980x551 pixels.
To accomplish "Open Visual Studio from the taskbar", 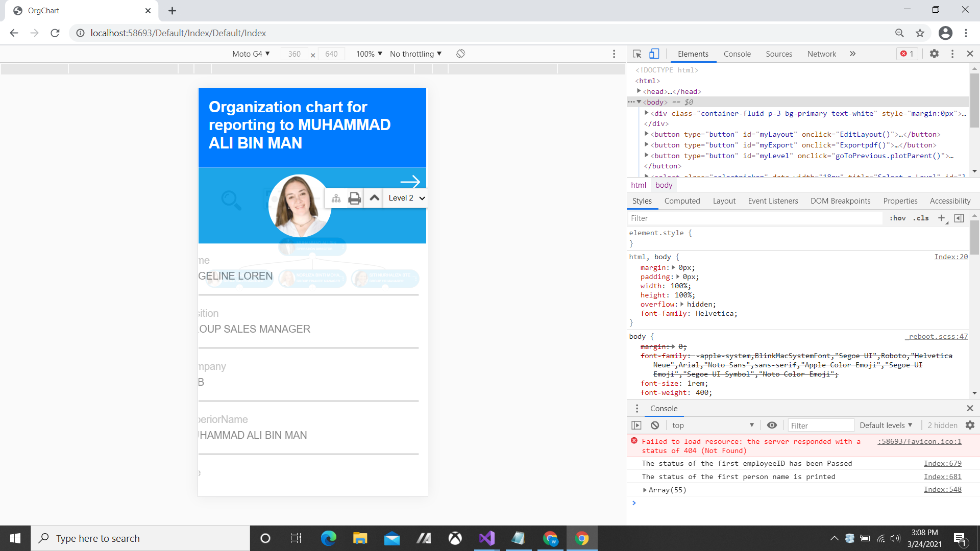I will (486, 538).
